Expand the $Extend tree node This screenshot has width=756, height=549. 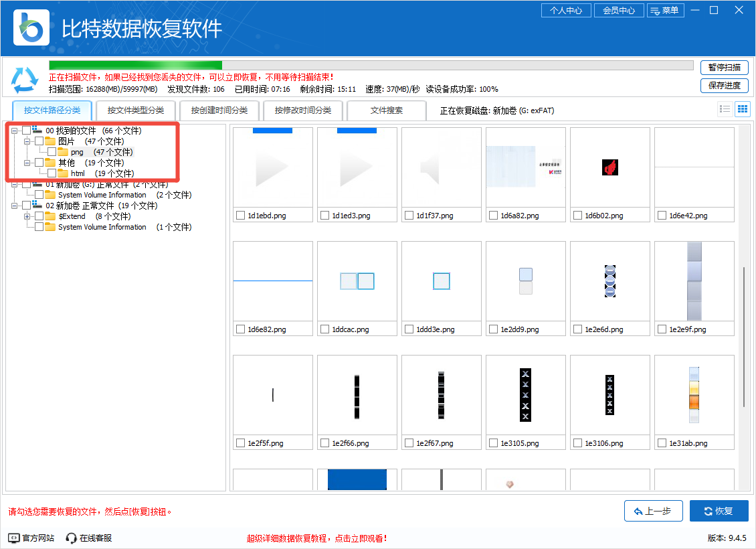click(27, 216)
